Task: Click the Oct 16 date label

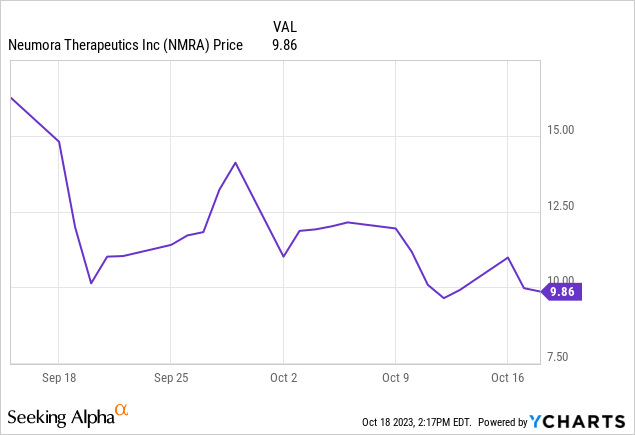Action: tap(508, 380)
